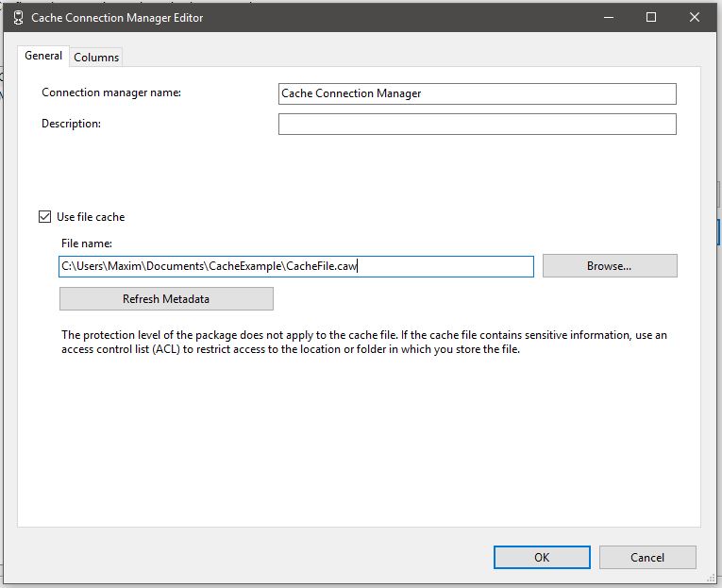The width and height of the screenshot is (722, 588).
Task: Toggle the Use file cache checkbox
Action: 44,216
